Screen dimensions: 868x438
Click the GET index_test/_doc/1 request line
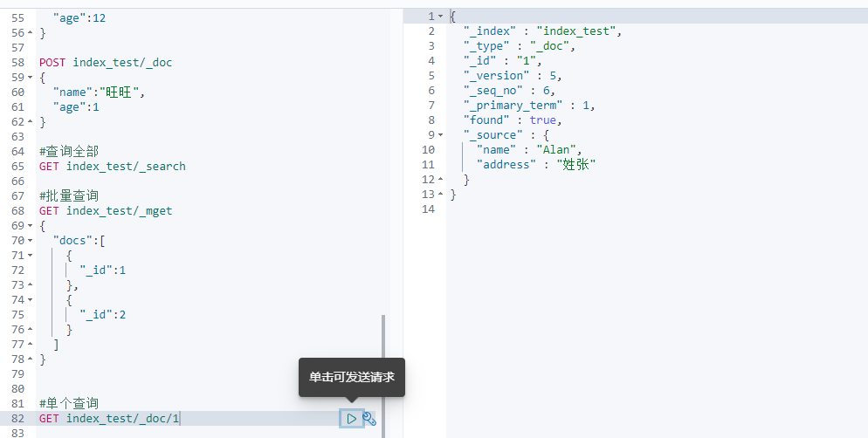click(109, 419)
